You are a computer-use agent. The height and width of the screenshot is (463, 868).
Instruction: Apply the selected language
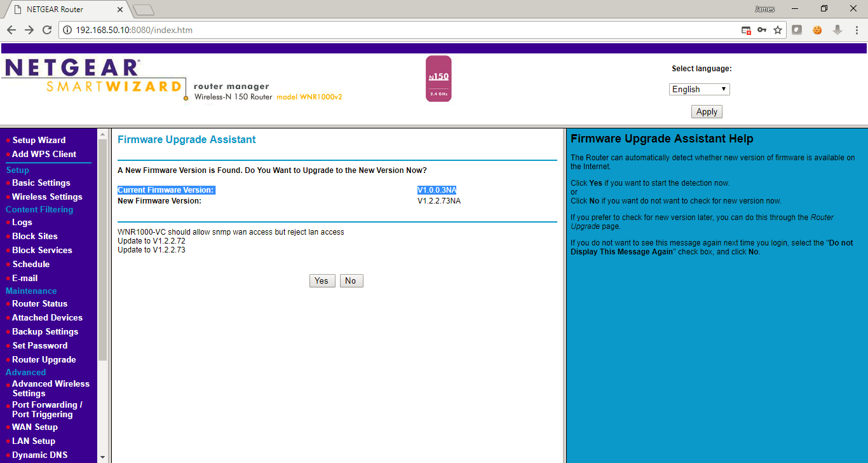707,111
